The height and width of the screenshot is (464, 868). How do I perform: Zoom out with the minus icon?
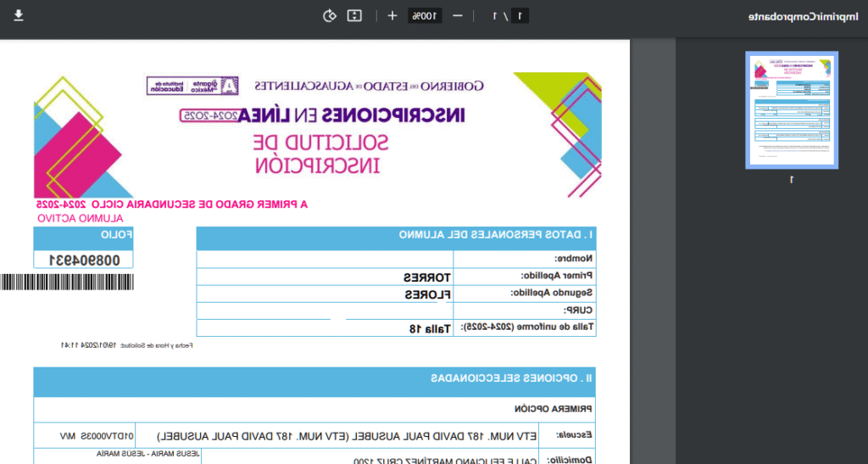[457, 16]
